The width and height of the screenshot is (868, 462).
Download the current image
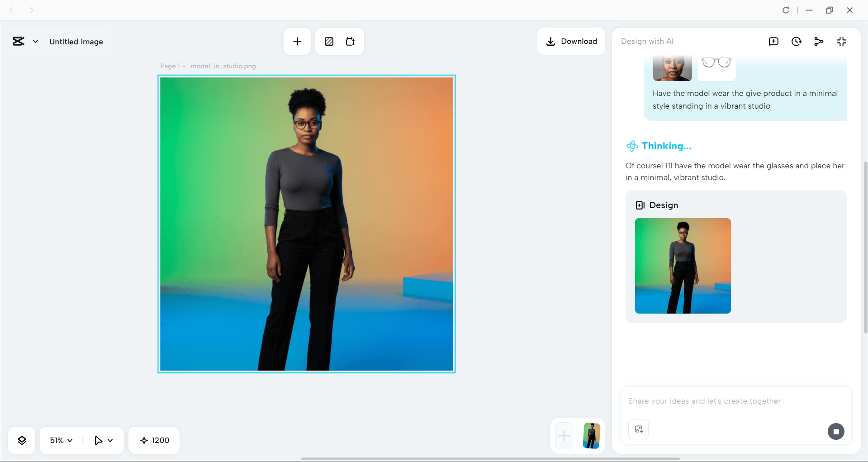tap(571, 41)
